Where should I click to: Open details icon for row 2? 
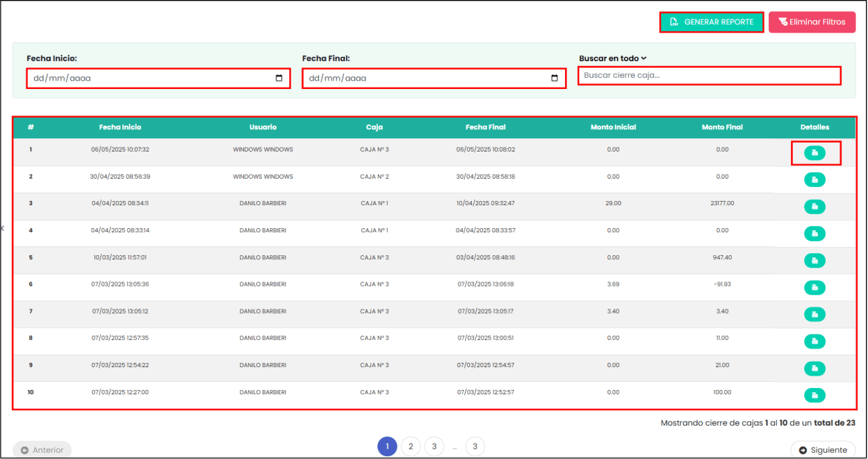(814, 180)
